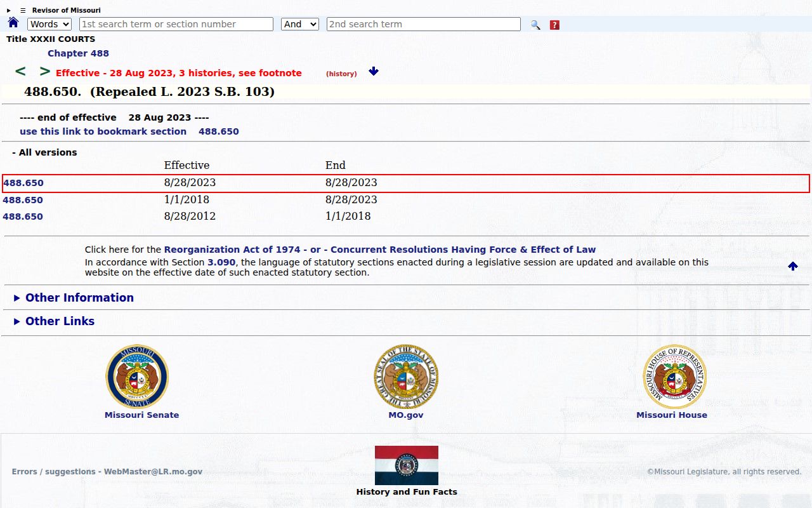Click the Missouri Senate seal
812x508 pixels.
tap(137, 377)
